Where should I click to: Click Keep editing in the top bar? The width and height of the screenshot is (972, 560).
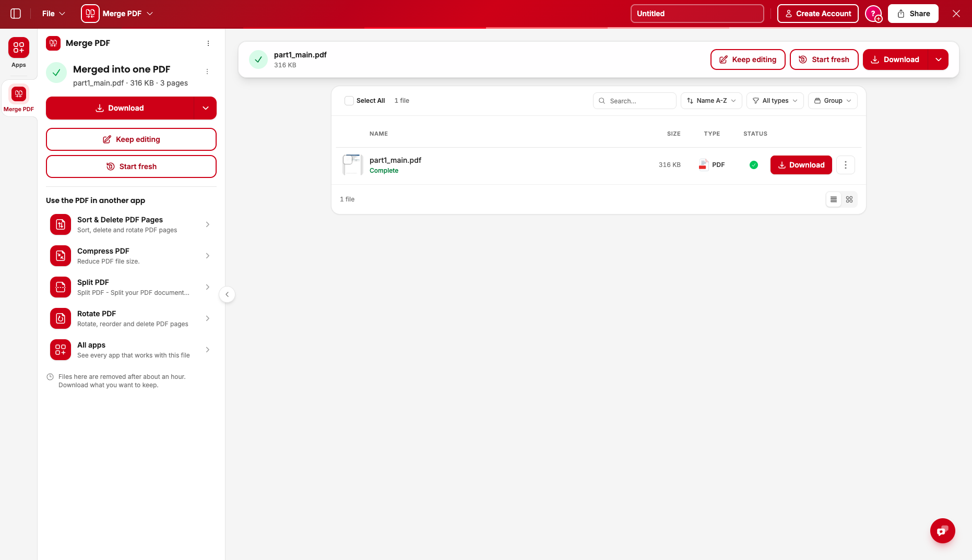click(x=748, y=59)
